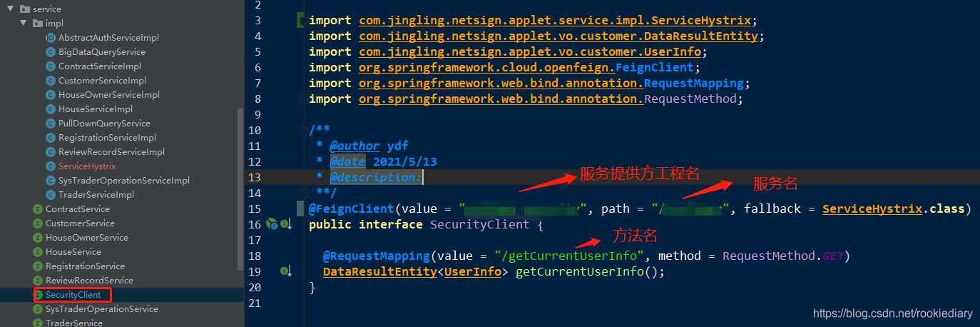Click the interface icon beside ContractService

click(38, 209)
